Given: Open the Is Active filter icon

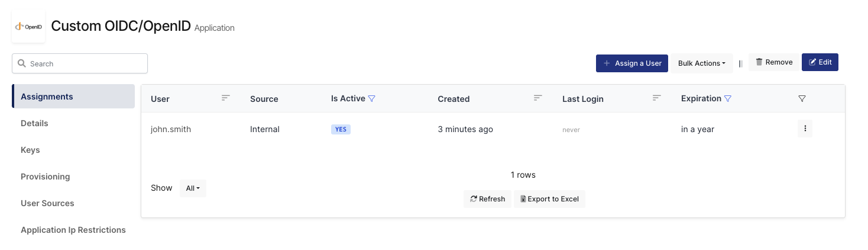Looking at the screenshot, I should 372,99.
